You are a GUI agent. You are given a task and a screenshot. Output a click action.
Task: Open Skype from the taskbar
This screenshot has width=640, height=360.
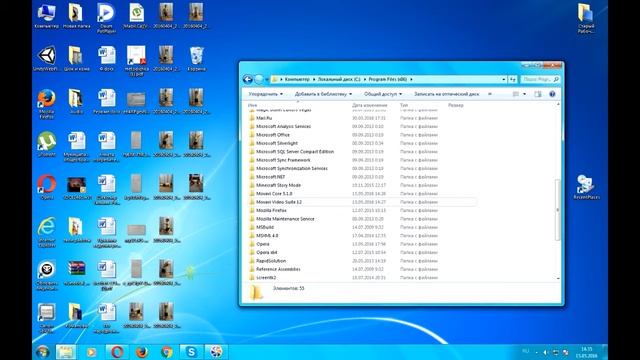pos(191,351)
